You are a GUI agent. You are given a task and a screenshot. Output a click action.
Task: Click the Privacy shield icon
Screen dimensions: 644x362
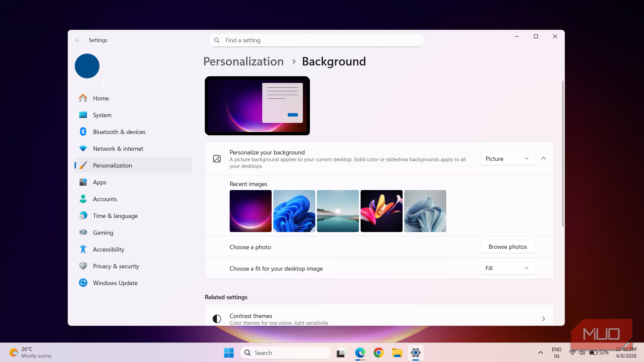83,266
